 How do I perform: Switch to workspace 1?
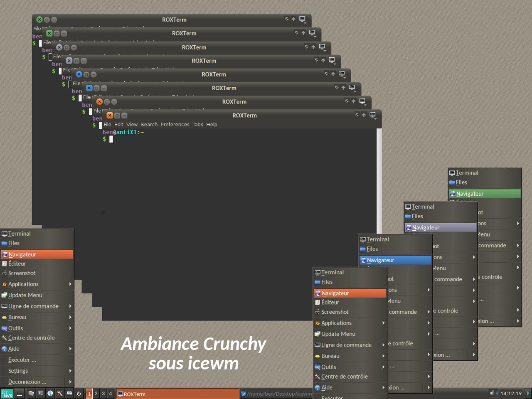pyautogui.click(x=89, y=394)
